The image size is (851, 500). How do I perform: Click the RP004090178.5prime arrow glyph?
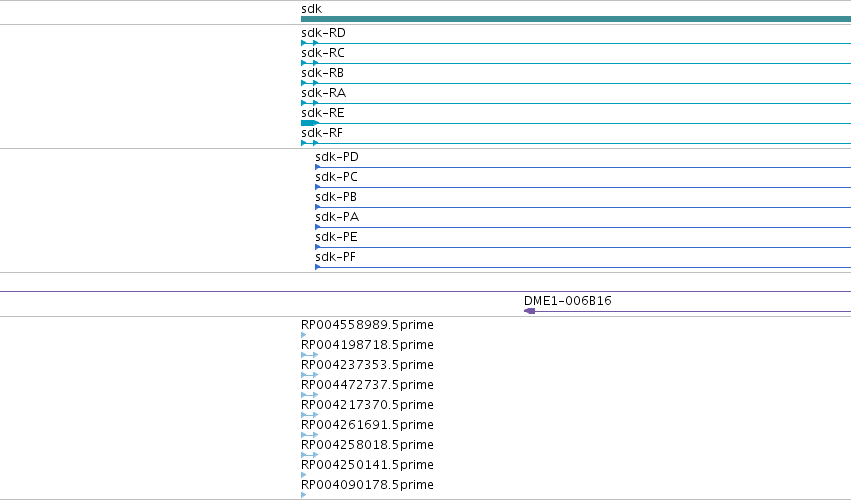click(303, 495)
